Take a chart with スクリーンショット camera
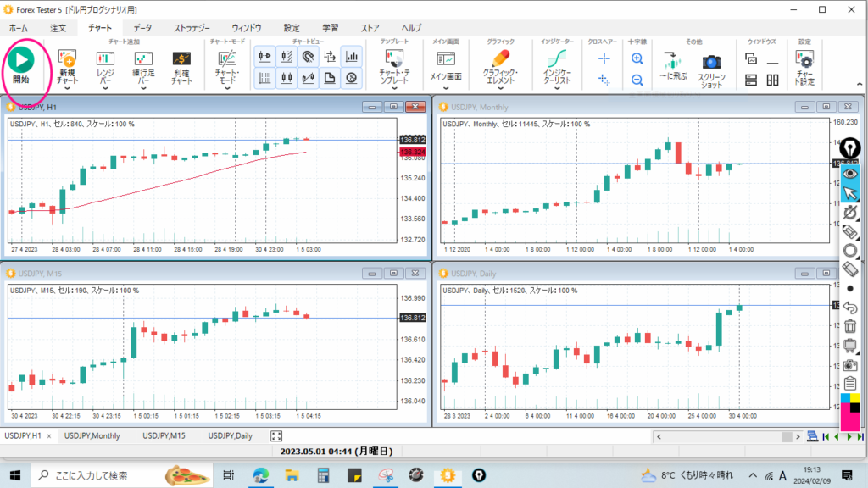The height and width of the screenshot is (488, 868). pos(711,62)
